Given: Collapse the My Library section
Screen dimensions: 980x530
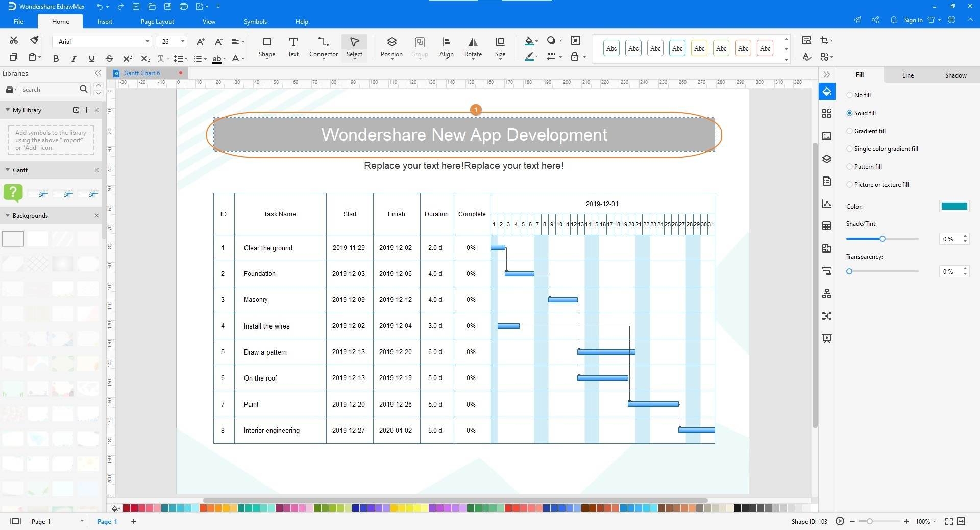Looking at the screenshot, I should pyautogui.click(x=7, y=110).
